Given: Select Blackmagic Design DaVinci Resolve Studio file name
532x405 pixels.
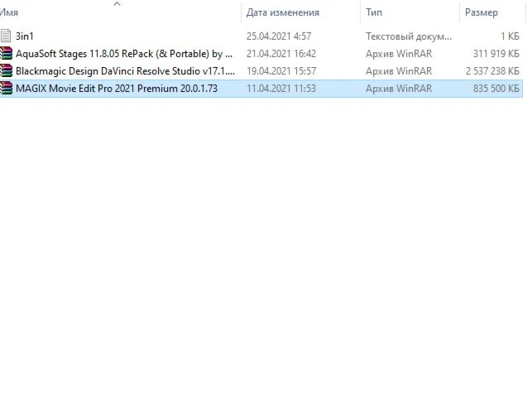Looking at the screenshot, I should [125, 71].
